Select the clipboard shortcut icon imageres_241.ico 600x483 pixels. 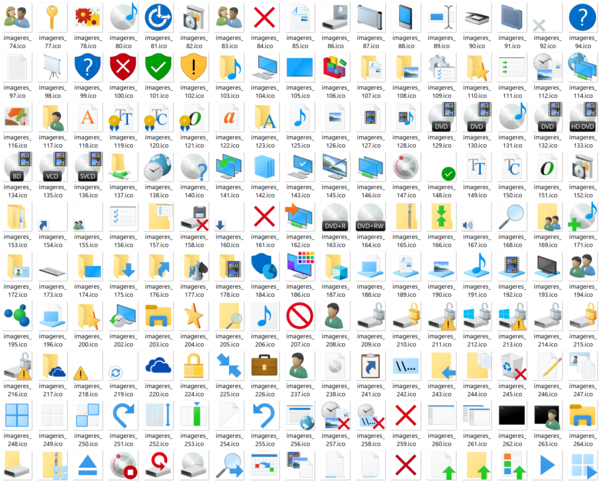(371, 366)
